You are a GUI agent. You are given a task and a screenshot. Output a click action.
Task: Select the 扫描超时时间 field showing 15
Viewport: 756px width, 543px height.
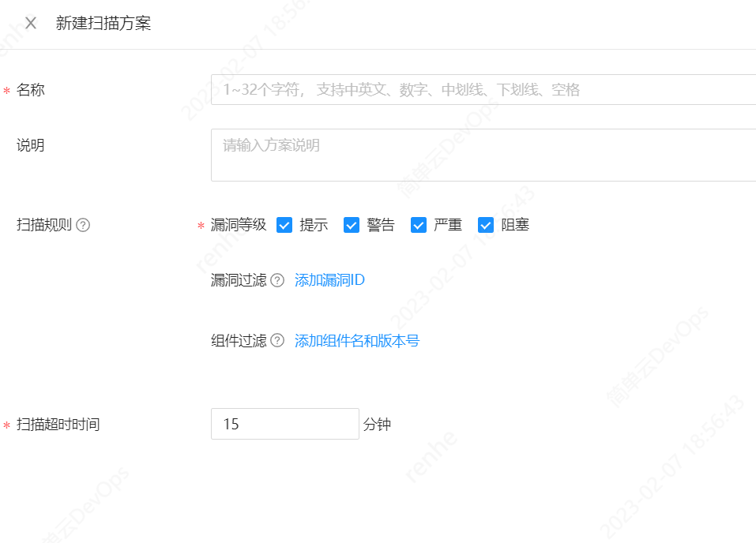pos(284,424)
